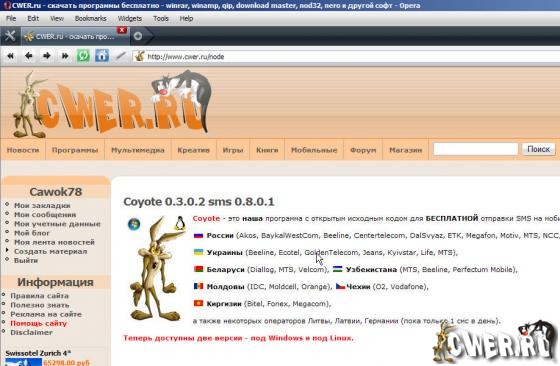Screen dimensions: 560x366
Task: Select the Форум navigation tab
Action: (x=363, y=150)
